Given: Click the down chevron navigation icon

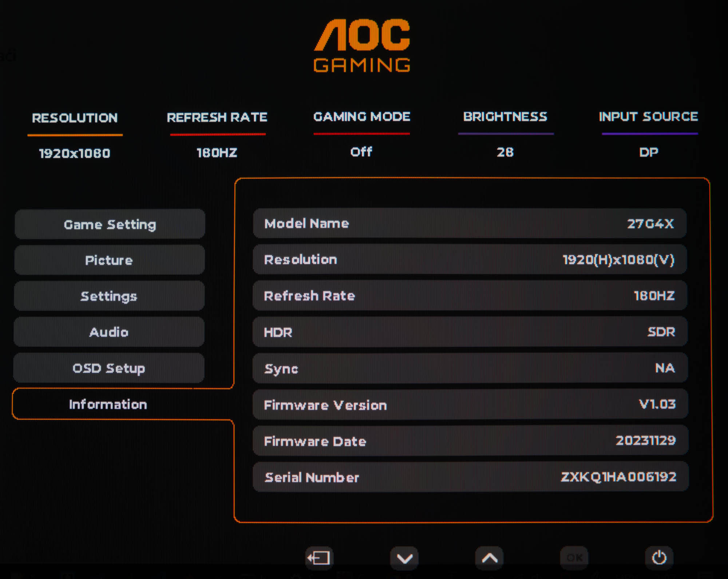Looking at the screenshot, I should (x=404, y=558).
